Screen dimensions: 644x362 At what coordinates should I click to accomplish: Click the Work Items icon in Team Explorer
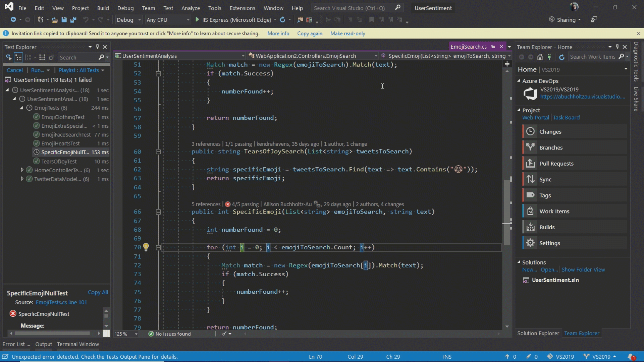pos(530,211)
